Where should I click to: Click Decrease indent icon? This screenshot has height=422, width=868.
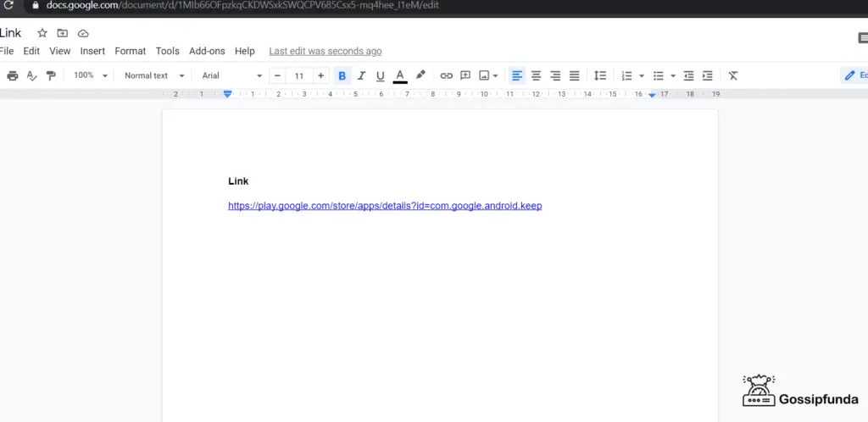pos(688,75)
